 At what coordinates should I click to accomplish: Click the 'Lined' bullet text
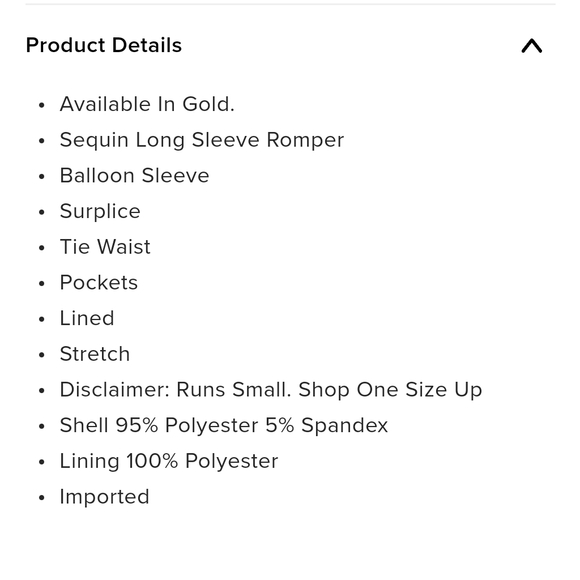pyautogui.click(x=87, y=318)
